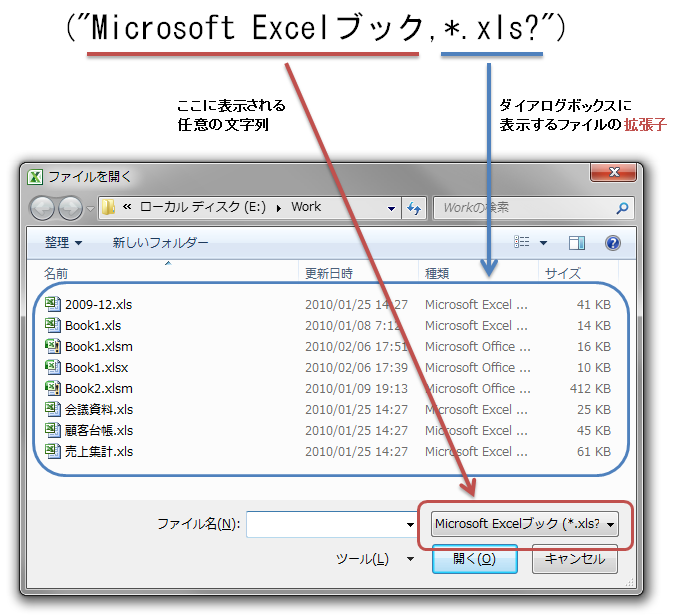Open the ツール(L) menu
This screenshot has height=615, width=675.
pyautogui.click(x=362, y=559)
